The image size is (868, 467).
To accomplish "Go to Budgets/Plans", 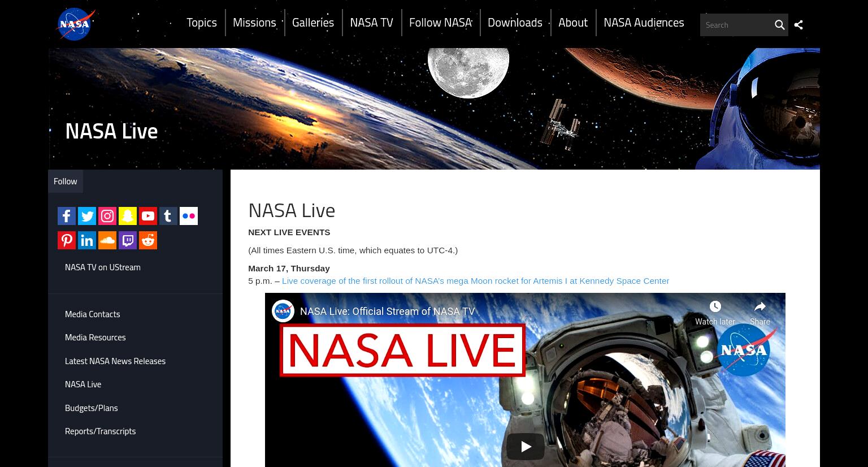I will pos(92,408).
